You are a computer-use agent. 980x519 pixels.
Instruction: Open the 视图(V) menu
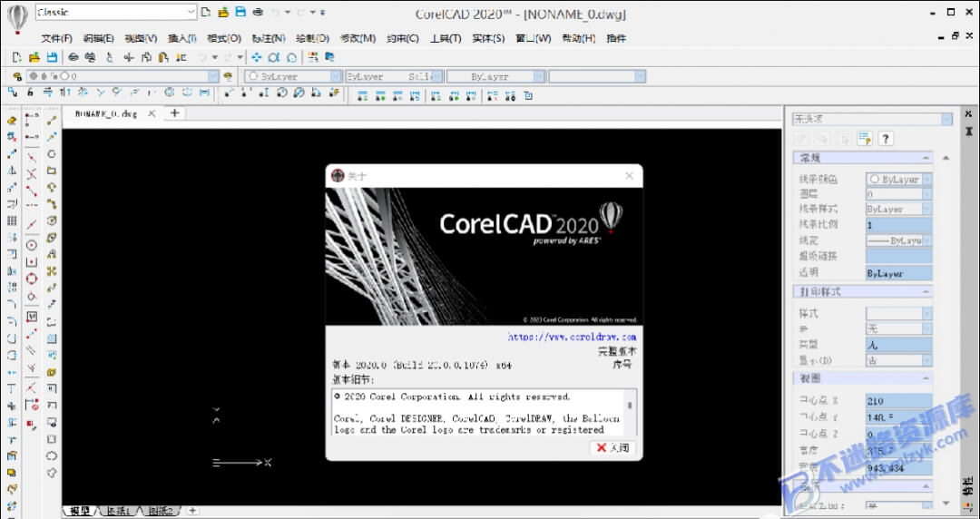[x=141, y=38]
